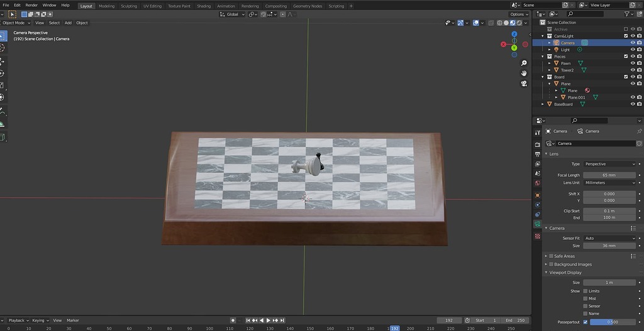This screenshot has width=644, height=331.
Task: Click the red X axis on navigation gizmo
Action: click(x=504, y=45)
